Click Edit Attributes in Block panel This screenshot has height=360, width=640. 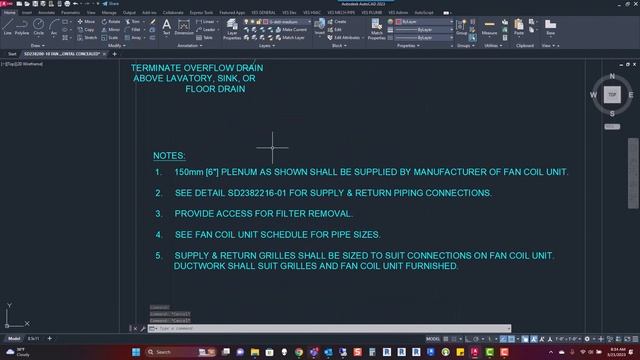344,38
